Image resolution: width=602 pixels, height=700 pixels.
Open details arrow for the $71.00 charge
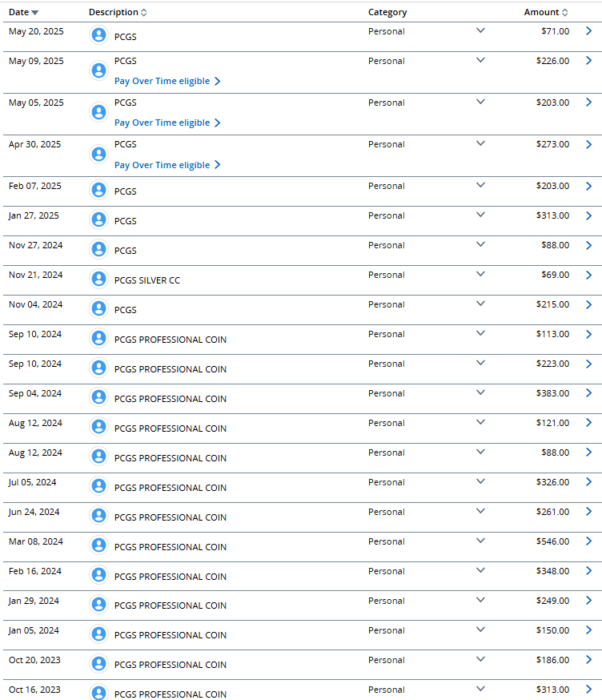click(588, 30)
